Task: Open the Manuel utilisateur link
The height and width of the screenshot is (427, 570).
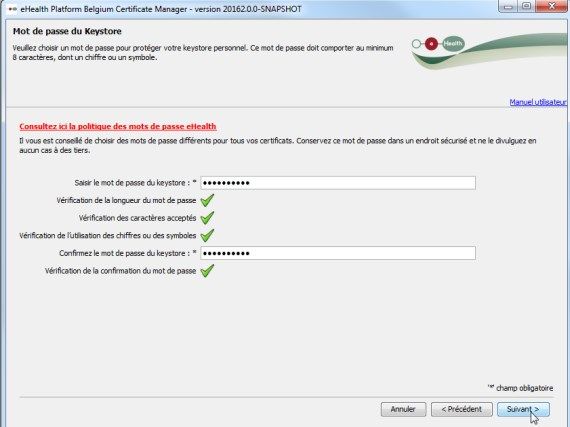Action: [538, 102]
